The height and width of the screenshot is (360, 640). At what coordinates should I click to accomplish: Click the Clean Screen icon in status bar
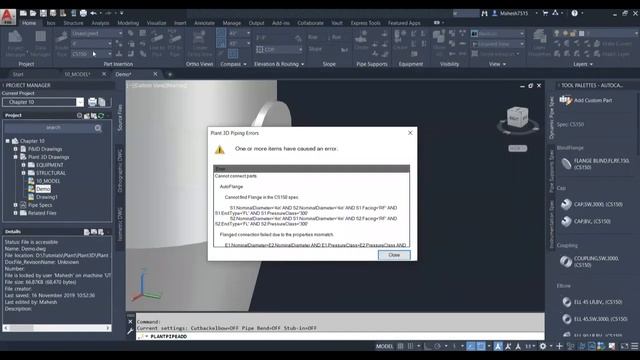click(624, 346)
